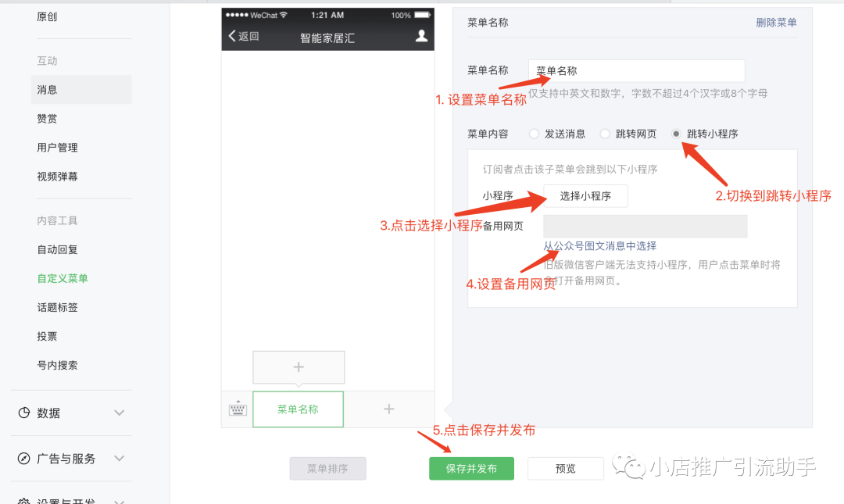Expand the 数据 section chevron
Image resolution: width=844 pixels, height=504 pixels.
(x=120, y=413)
